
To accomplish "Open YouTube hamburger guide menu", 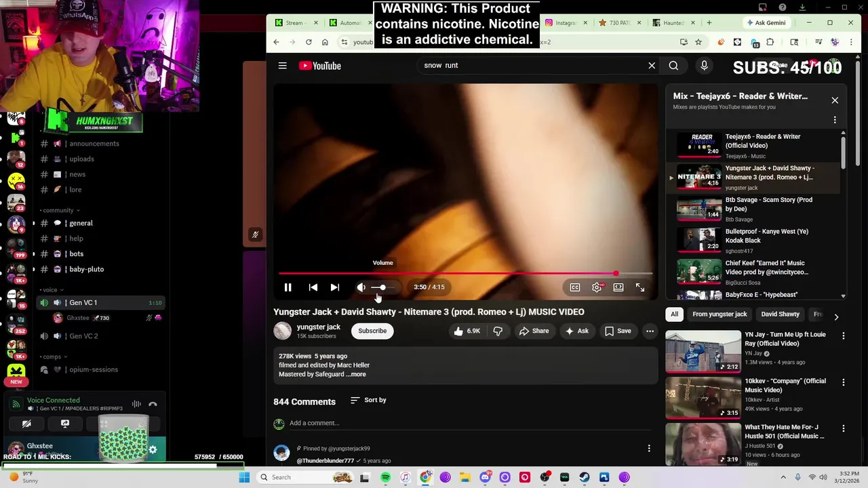I will click(x=283, y=66).
